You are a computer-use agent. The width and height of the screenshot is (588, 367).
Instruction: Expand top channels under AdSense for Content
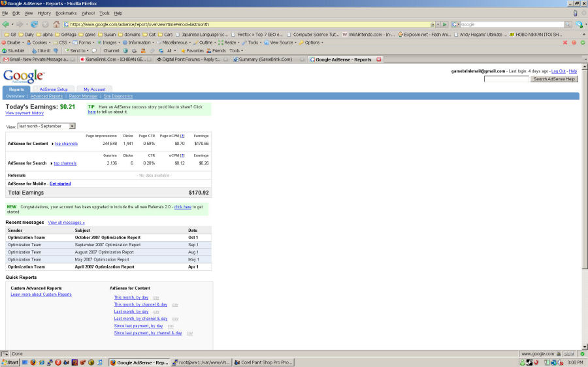(65, 143)
